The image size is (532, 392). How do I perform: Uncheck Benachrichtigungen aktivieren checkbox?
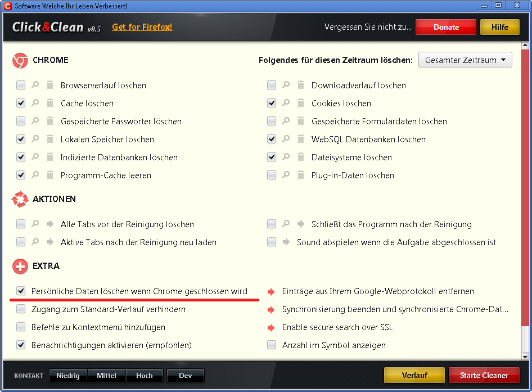coord(21,345)
